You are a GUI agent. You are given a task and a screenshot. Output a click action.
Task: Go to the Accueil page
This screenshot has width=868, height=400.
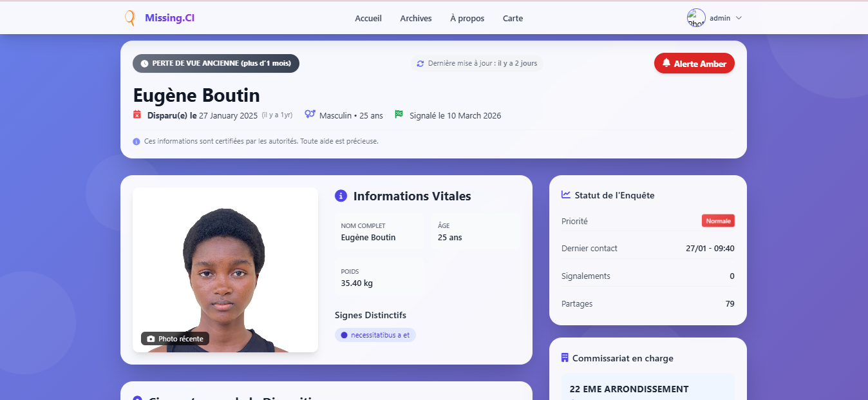368,19
